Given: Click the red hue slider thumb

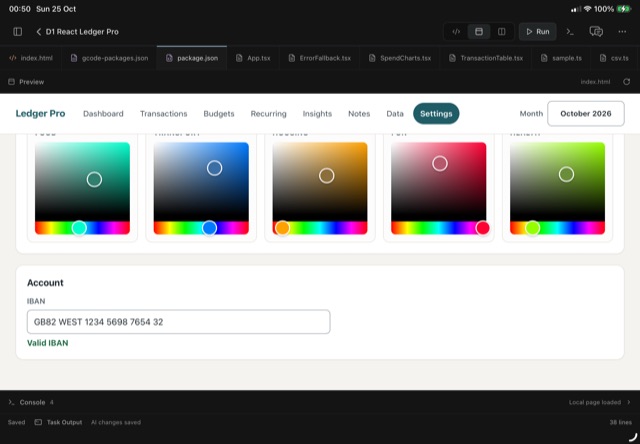Looking at the screenshot, I should (x=482, y=228).
